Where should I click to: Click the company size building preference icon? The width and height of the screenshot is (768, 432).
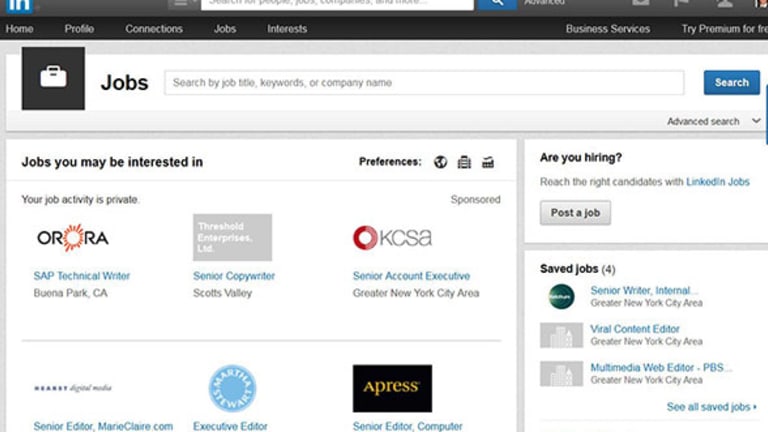click(x=464, y=162)
